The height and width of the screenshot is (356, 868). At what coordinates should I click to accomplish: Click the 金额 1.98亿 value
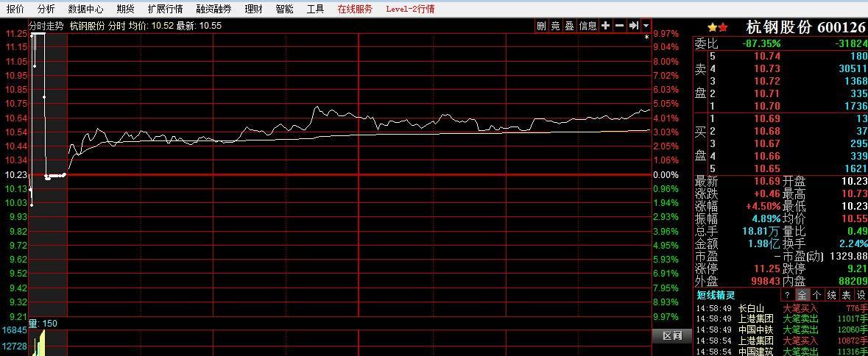point(764,243)
